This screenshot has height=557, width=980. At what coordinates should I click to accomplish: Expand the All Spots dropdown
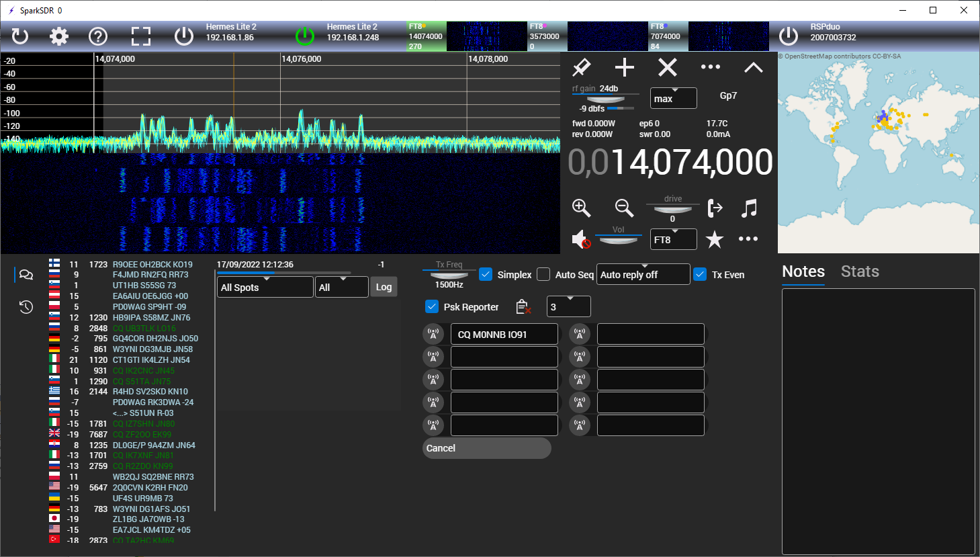(265, 287)
